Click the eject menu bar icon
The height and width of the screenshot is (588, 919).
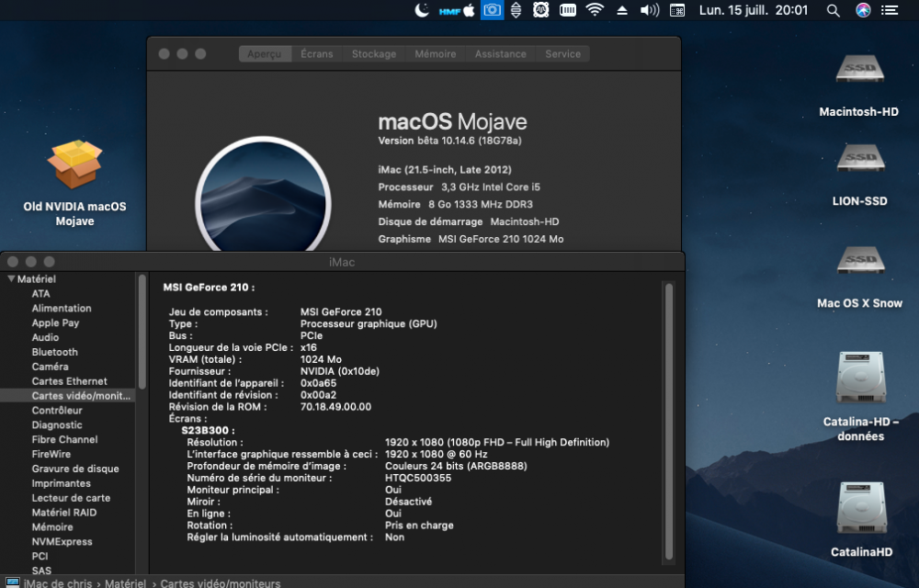pyautogui.click(x=622, y=10)
